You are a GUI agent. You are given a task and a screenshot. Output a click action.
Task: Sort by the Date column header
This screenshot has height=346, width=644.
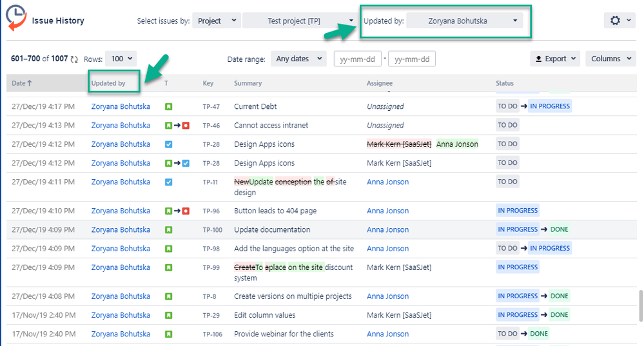coord(22,83)
